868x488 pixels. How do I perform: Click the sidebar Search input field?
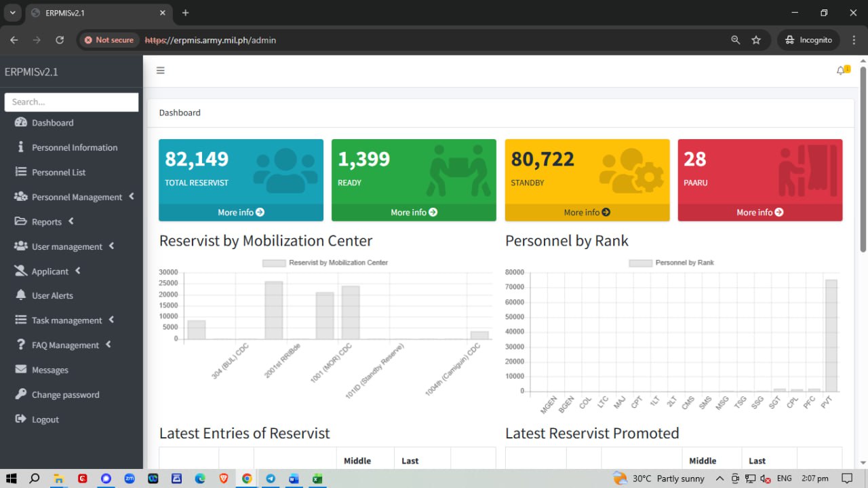pyautogui.click(x=71, y=102)
